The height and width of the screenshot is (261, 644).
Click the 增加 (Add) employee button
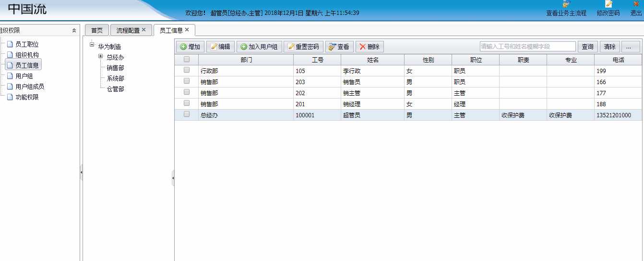click(x=191, y=47)
